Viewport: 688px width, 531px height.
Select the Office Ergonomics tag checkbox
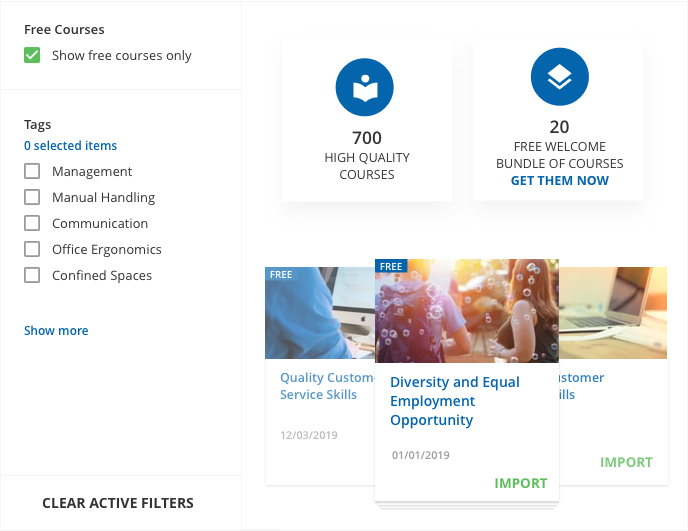tap(32, 250)
